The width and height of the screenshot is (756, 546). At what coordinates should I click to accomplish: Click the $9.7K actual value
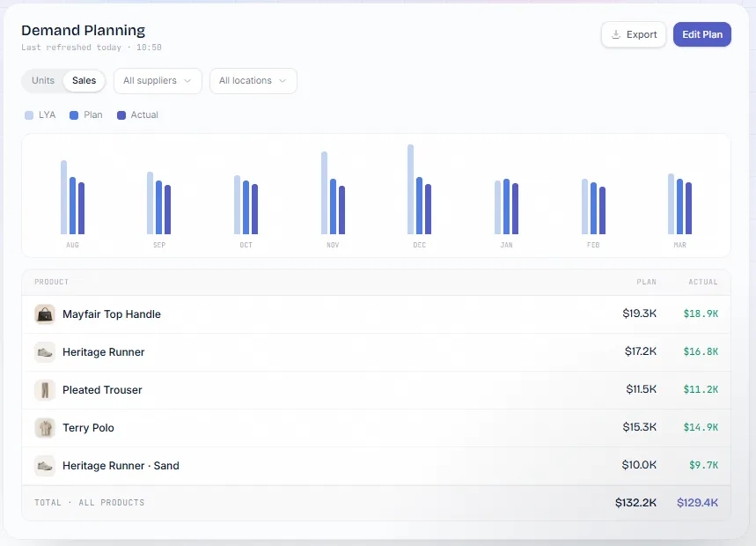pyautogui.click(x=703, y=465)
